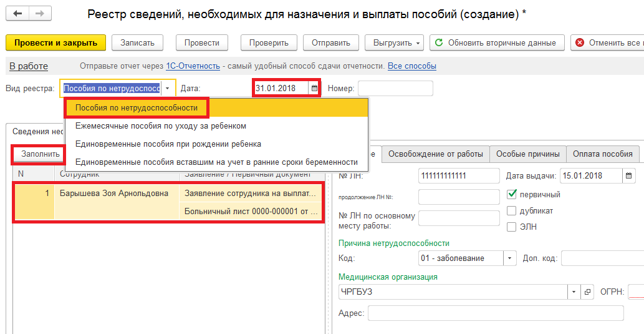The image size is (644, 334).
Task: Click the Проверить button
Action: (x=269, y=43)
